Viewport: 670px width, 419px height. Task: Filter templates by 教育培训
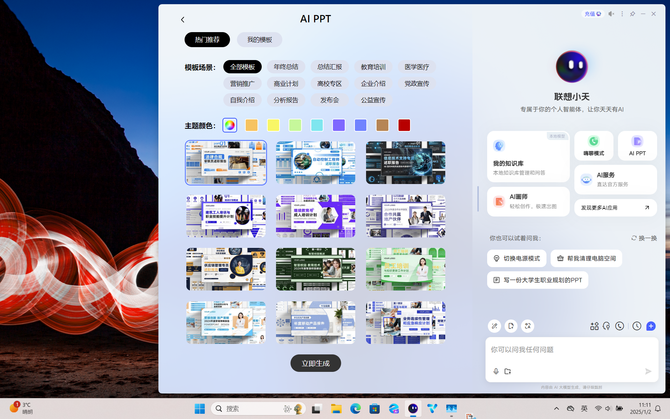(373, 67)
